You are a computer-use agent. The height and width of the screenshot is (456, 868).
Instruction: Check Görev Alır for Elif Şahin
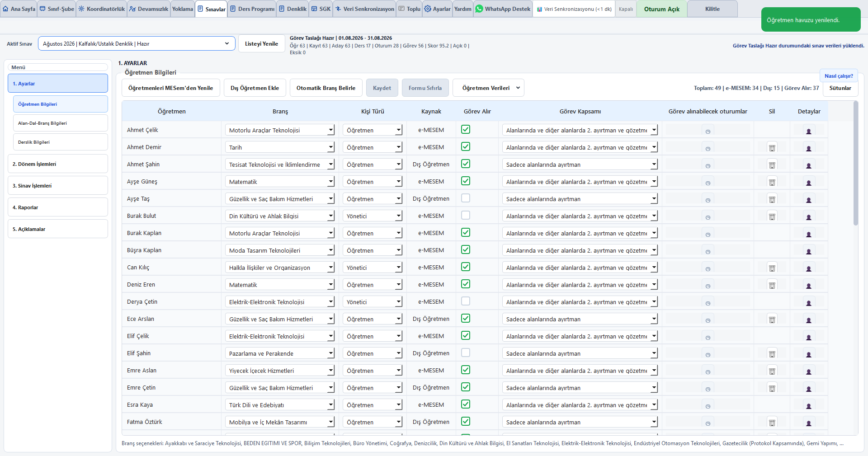point(466,353)
